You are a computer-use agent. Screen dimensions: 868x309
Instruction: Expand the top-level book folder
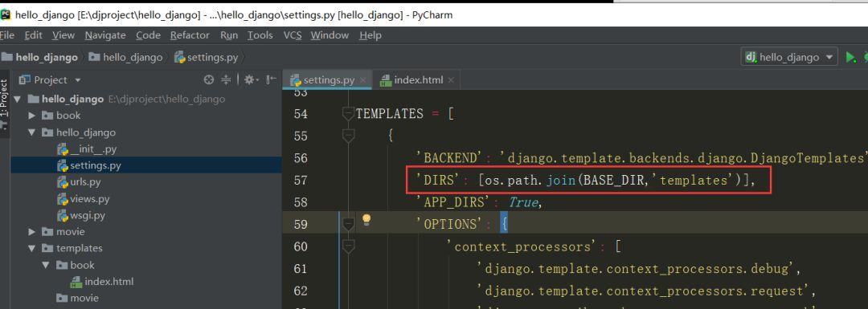point(31,116)
